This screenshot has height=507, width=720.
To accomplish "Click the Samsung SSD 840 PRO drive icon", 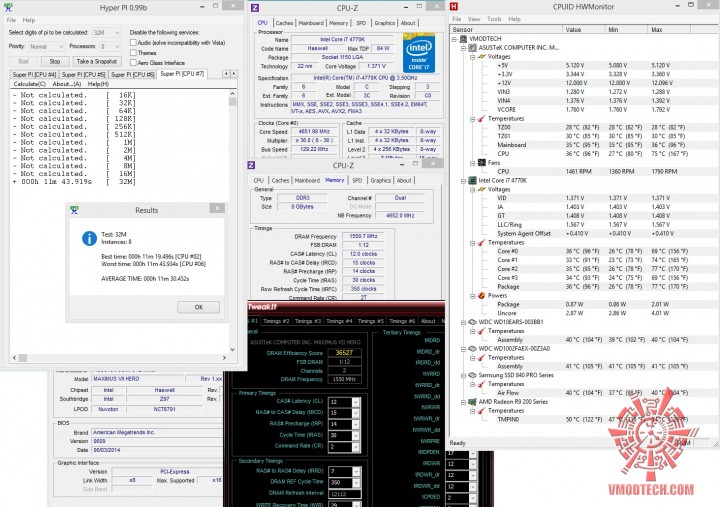I will click(472, 375).
